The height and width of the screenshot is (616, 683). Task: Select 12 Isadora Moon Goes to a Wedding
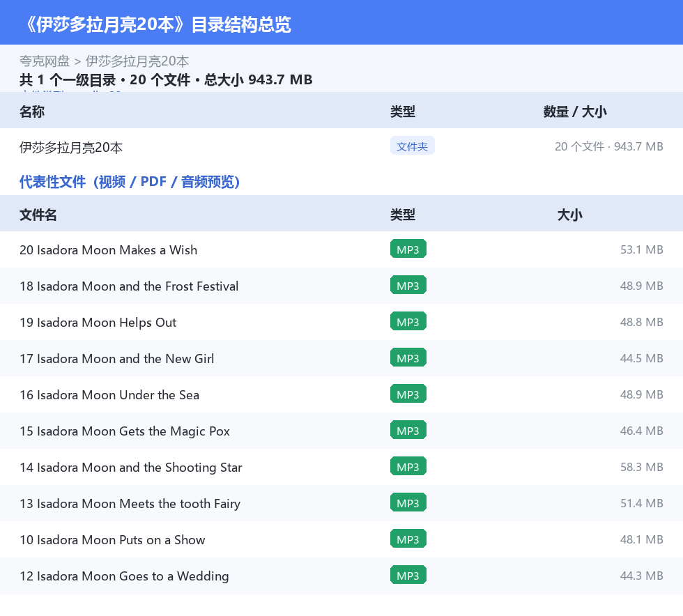tap(124, 576)
